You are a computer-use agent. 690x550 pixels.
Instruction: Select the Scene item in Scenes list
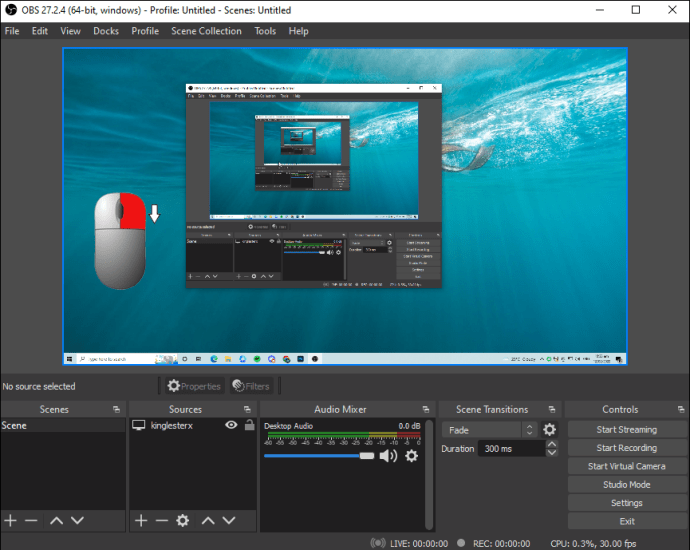tap(63, 425)
